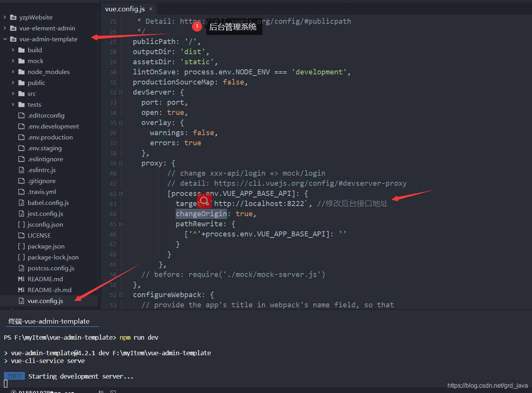Open the .env.production file
The image size is (532, 393).
(x=50, y=137)
